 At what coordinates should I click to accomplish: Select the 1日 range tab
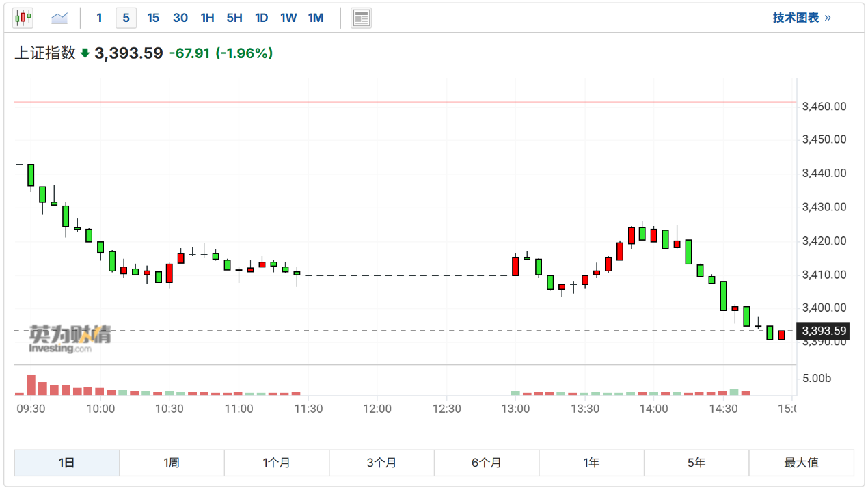tap(67, 463)
